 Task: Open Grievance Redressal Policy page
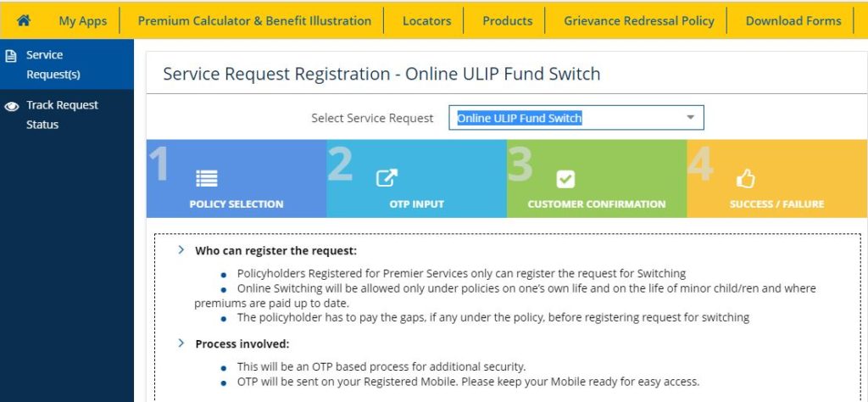[x=639, y=20]
